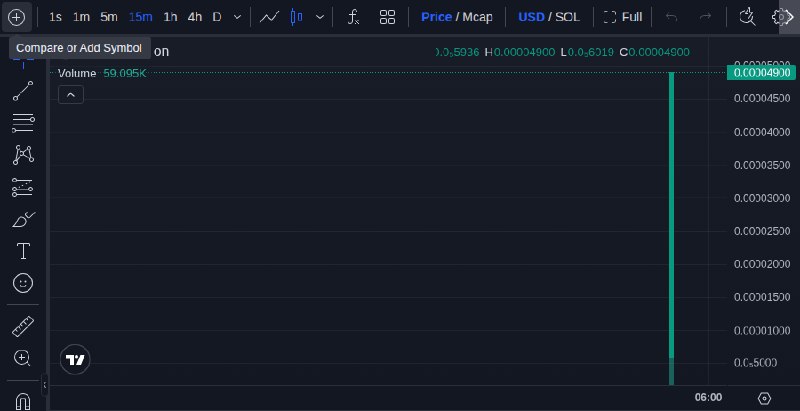800x411 pixels.
Task: Select the Text annotation tool
Action: coord(23,251)
